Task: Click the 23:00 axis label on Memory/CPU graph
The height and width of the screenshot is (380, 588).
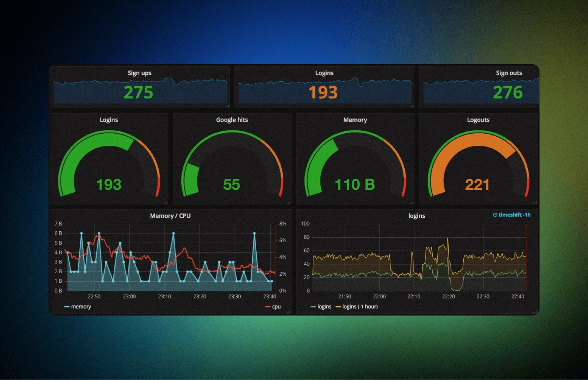Action: point(129,297)
